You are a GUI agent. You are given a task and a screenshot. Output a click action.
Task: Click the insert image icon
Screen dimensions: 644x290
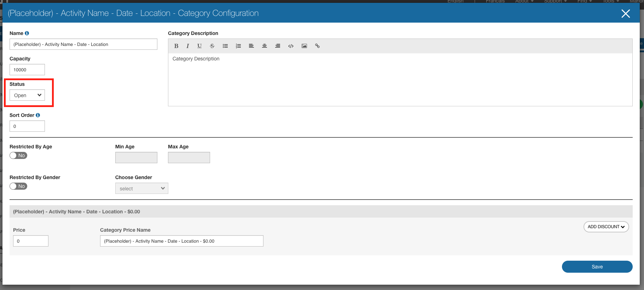click(x=304, y=46)
